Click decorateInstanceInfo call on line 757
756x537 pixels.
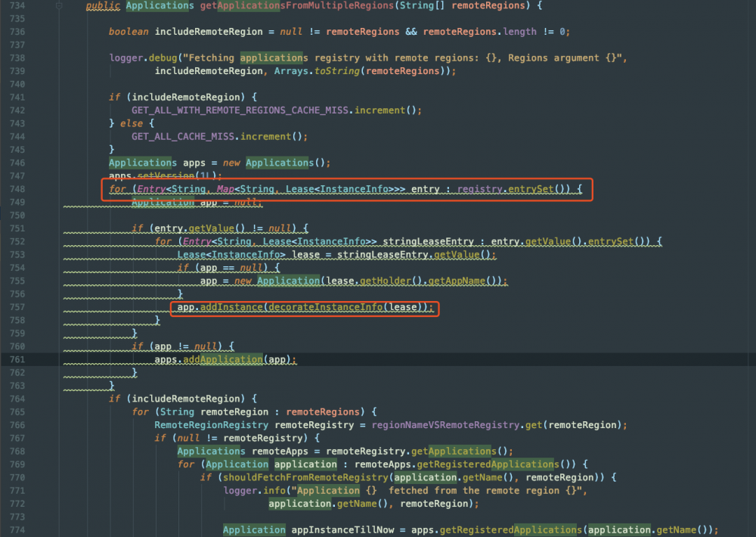pyautogui.click(x=325, y=307)
